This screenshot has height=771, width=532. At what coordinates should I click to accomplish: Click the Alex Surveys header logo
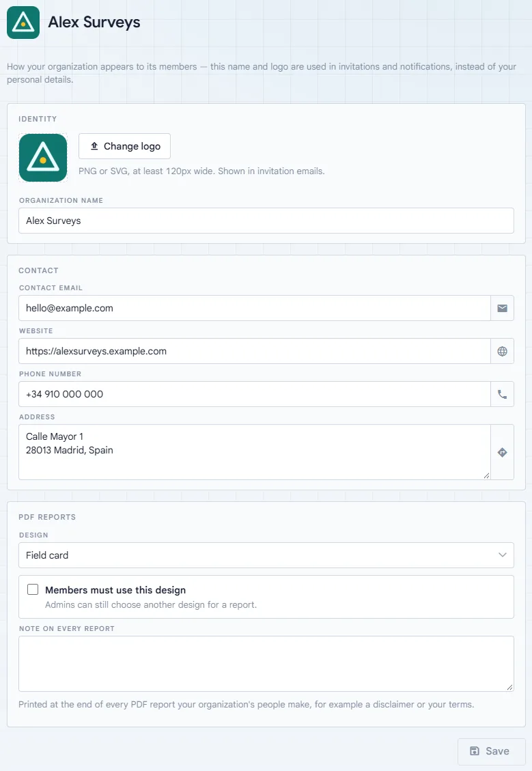click(23, 23)
